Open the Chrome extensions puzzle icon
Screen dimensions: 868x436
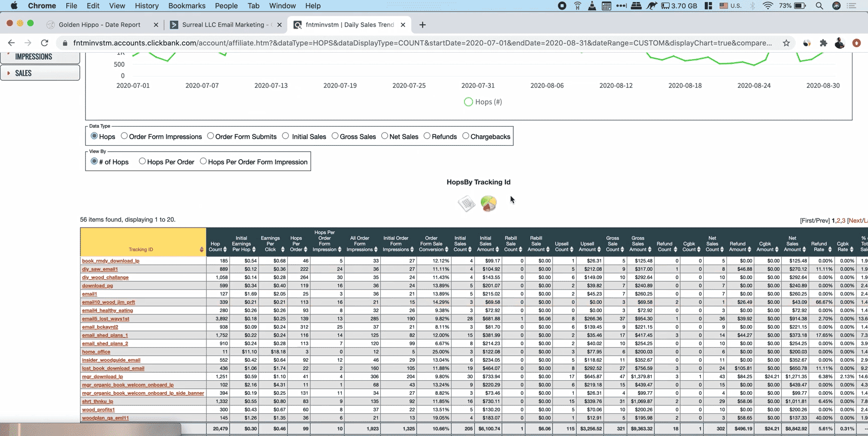point(823,43)
